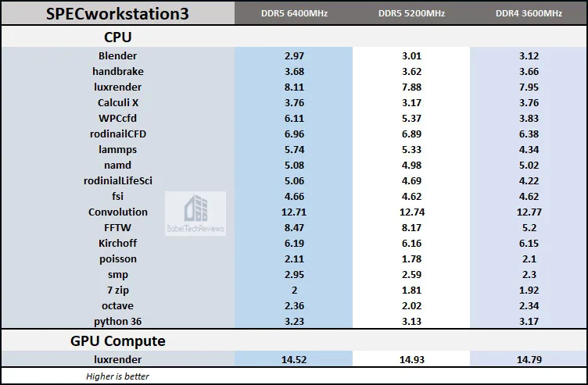Click rodinialLifeSci value 4.22
Viewport: 588px width, 385px height.
pyautogui.click(x=529, y=180)
